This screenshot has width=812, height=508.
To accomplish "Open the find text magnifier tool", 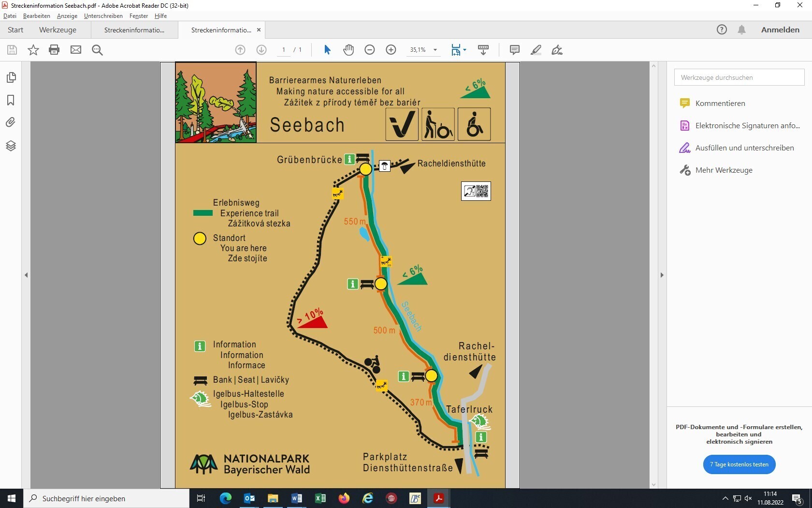I will pos(97,50).
